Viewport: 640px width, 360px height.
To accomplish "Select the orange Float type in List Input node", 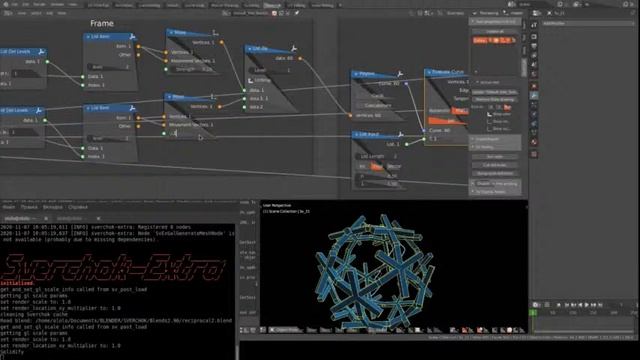I will click(x=377, y=167).
